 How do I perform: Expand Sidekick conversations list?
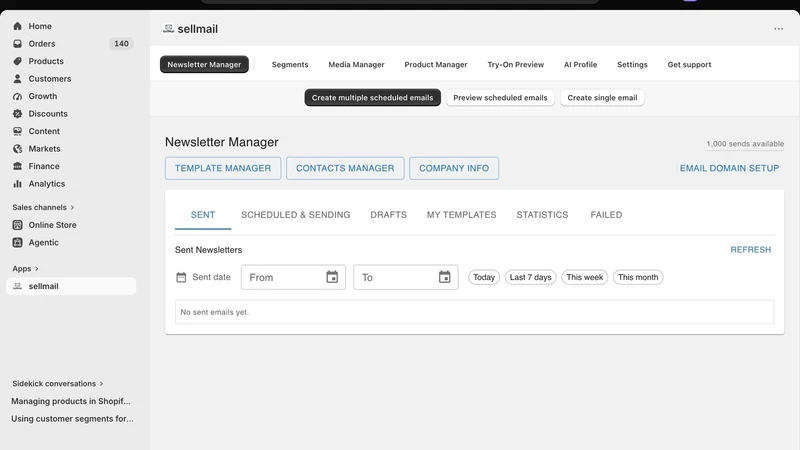point(58,383)
